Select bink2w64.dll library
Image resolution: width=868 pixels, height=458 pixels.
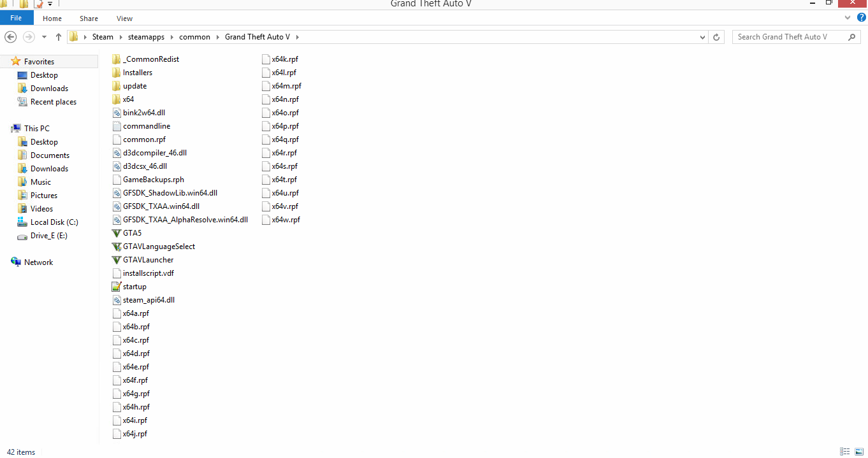pyautogui.click(x=143, y=112)
